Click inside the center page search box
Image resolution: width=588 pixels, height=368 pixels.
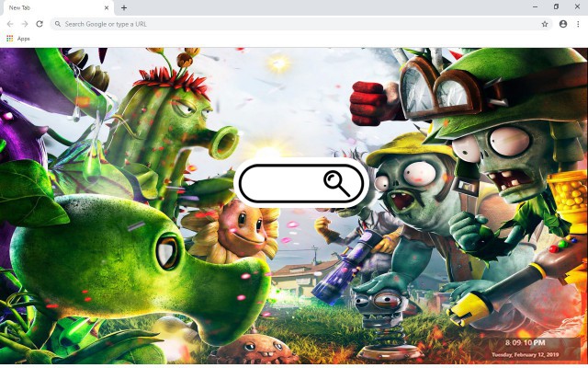(x=301, y=183)
